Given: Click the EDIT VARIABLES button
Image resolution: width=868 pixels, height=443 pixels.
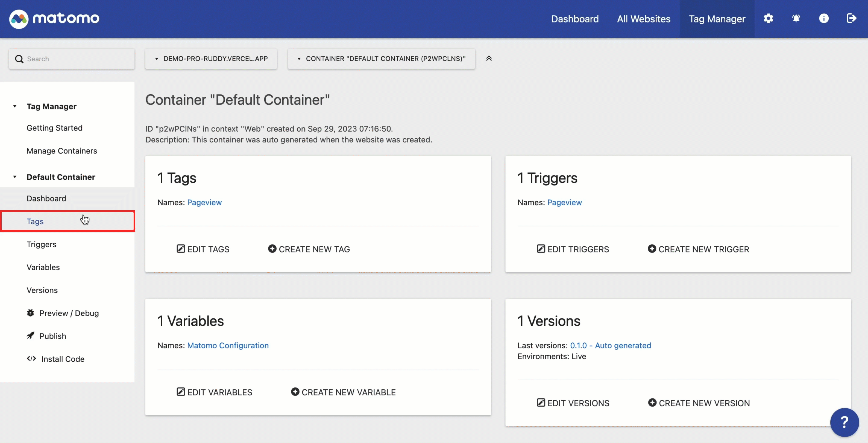Looking at the screenshot, I should (214, 392).
